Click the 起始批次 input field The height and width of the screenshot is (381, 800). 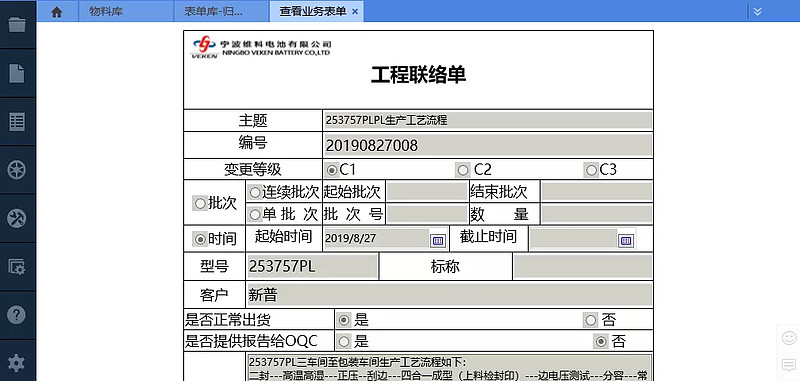(427, 192)
